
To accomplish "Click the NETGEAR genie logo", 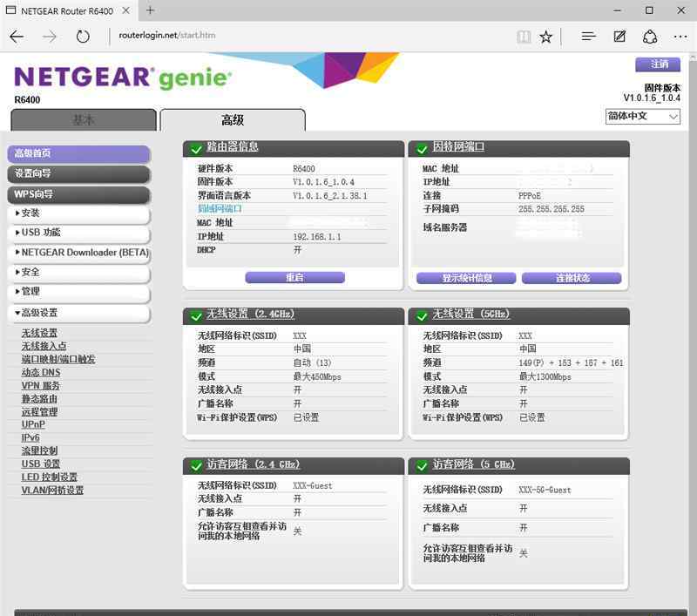I will (x=123, y=78).
